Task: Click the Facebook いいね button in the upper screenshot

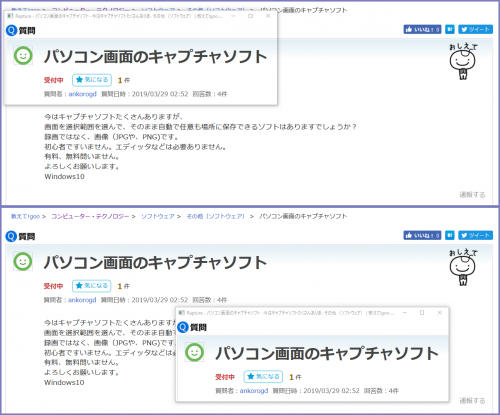Action: 422,29
